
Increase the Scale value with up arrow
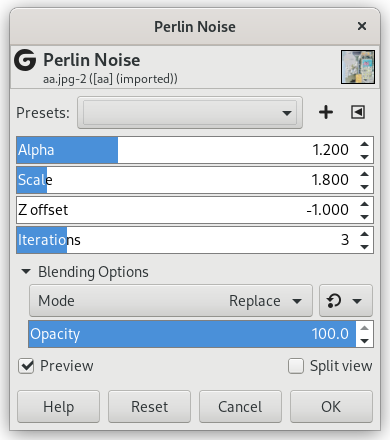pos(365,174)
